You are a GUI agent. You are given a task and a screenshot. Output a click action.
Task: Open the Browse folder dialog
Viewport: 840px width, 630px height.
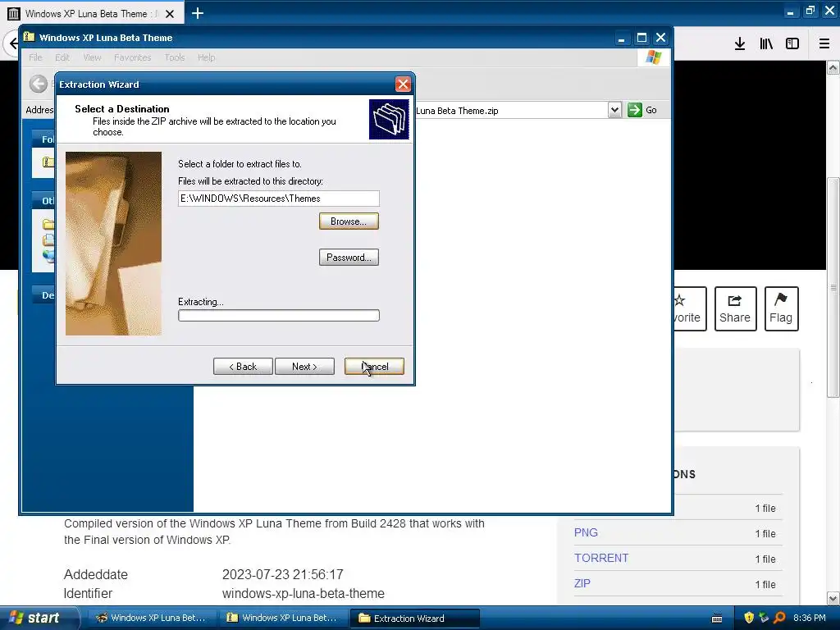349,221
